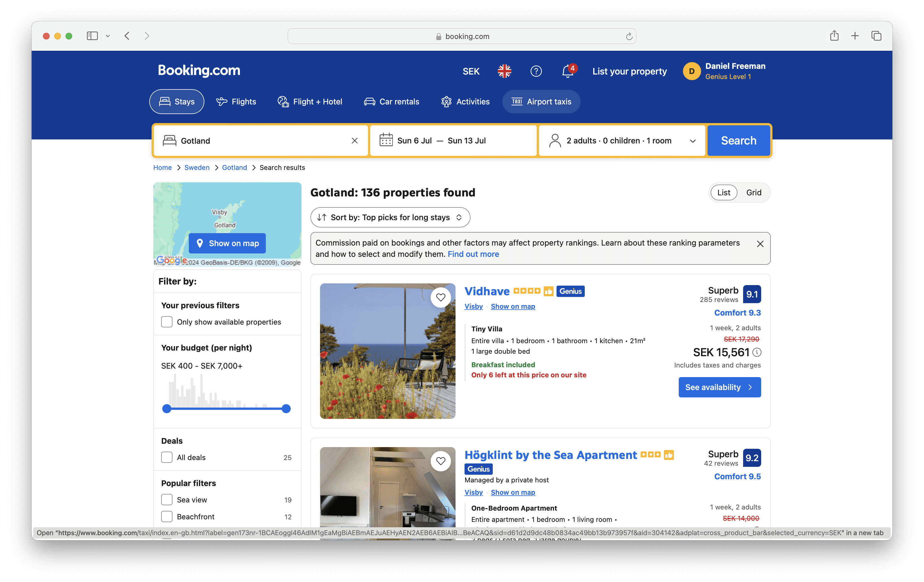Click thumbs-up preferred icon beside Vidhave
This screenshot has height=582, width=924.
coord(548,291)
